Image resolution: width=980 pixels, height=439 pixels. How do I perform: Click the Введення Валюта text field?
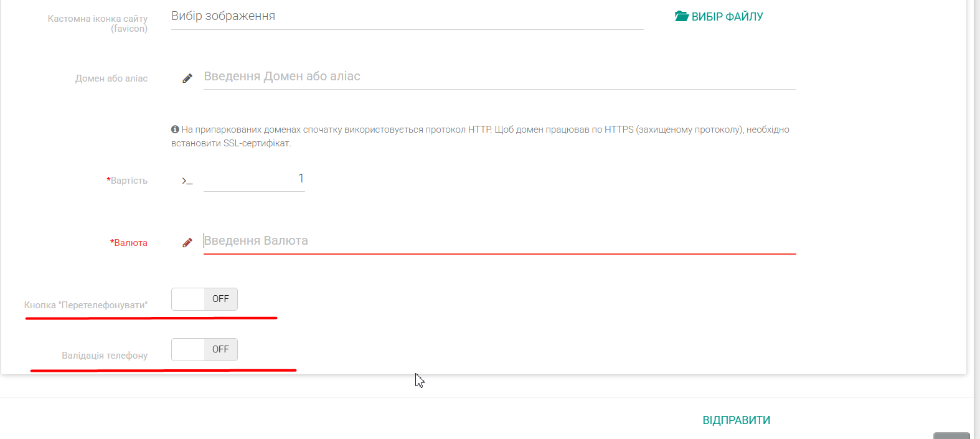[x=499, y=241]
